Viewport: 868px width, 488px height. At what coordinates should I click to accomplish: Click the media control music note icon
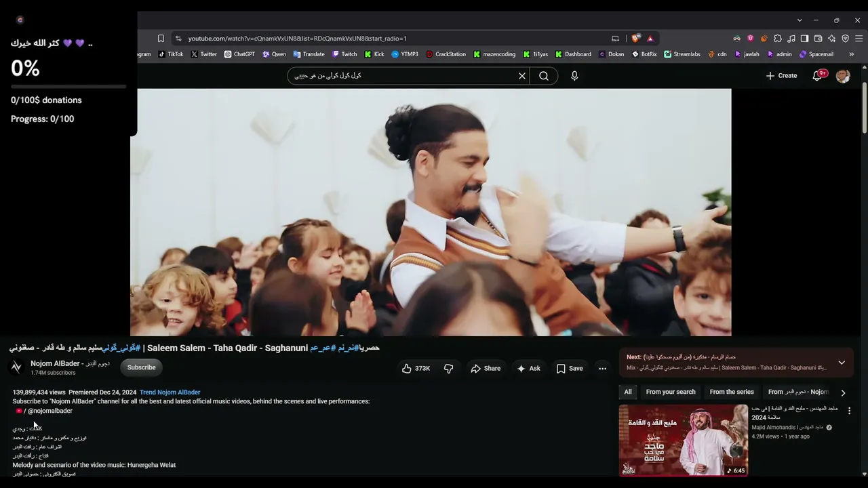[791, 39]
